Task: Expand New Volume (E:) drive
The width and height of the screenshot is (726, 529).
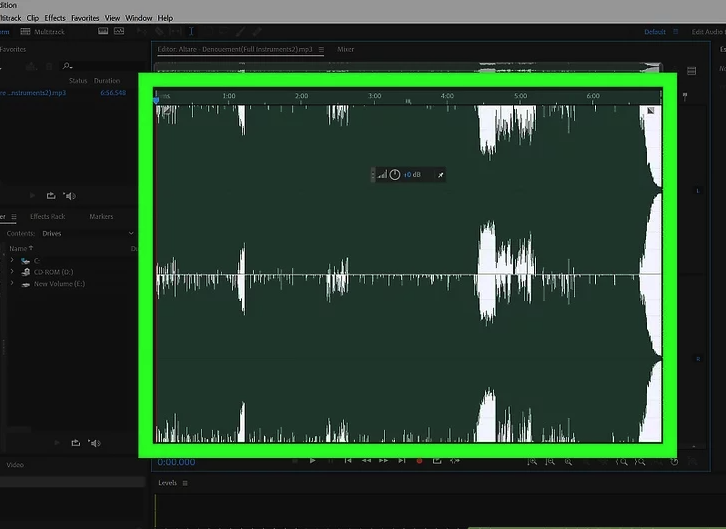Action: click(x=12, y=284)
